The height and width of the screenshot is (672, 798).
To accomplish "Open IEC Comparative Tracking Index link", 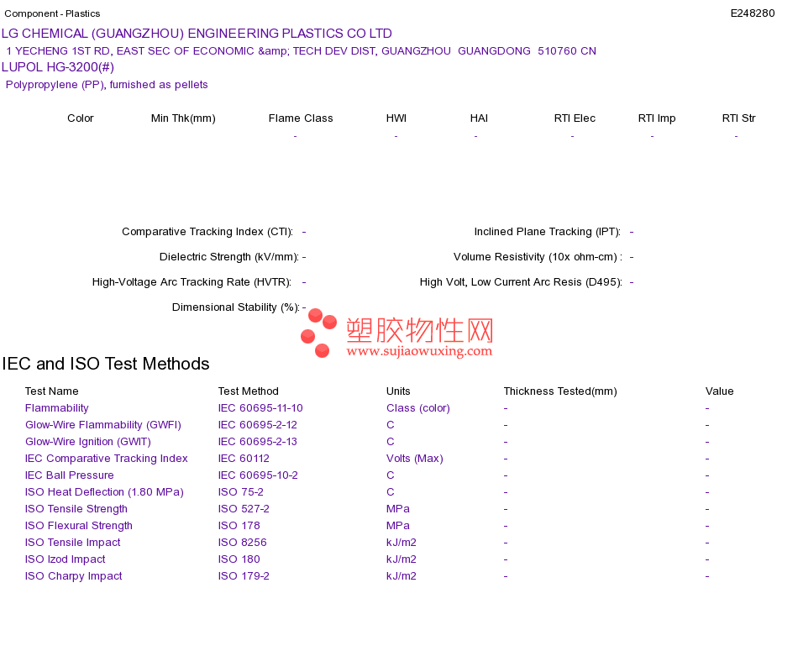I will (x=107, y=459).
